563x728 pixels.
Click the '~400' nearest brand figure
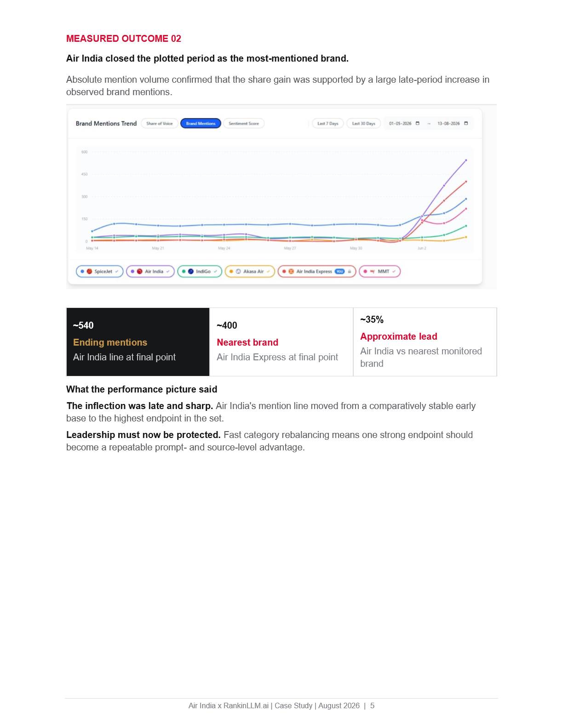[x=227, y=325]
